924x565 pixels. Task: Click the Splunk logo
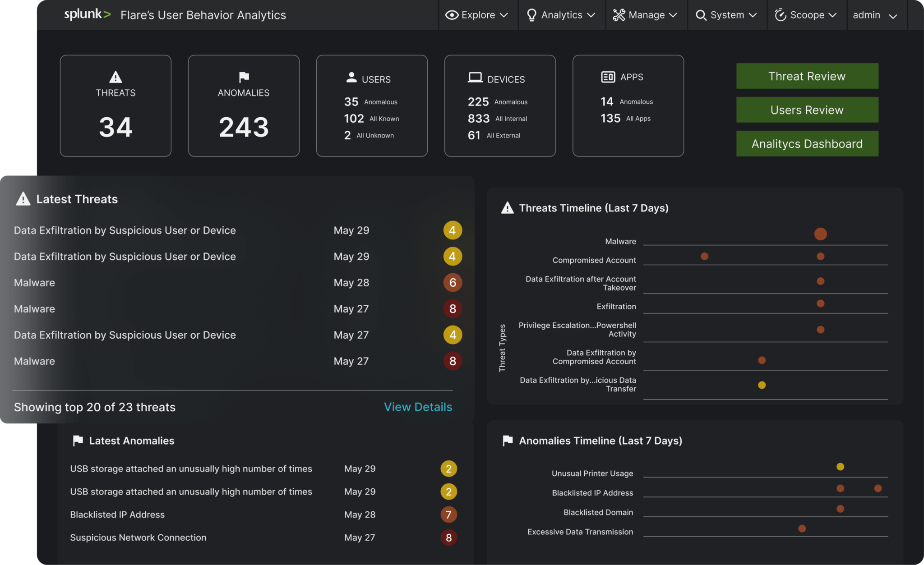click(x=87, y=14)
